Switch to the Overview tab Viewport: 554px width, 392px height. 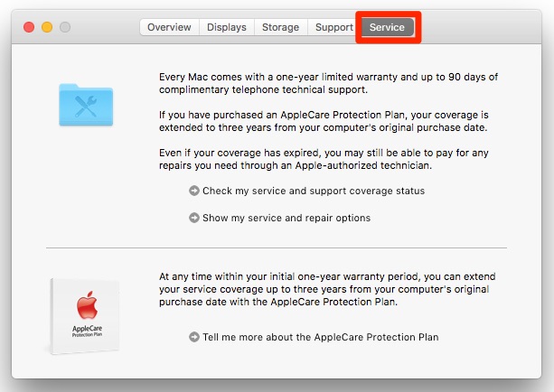(169, 27)
